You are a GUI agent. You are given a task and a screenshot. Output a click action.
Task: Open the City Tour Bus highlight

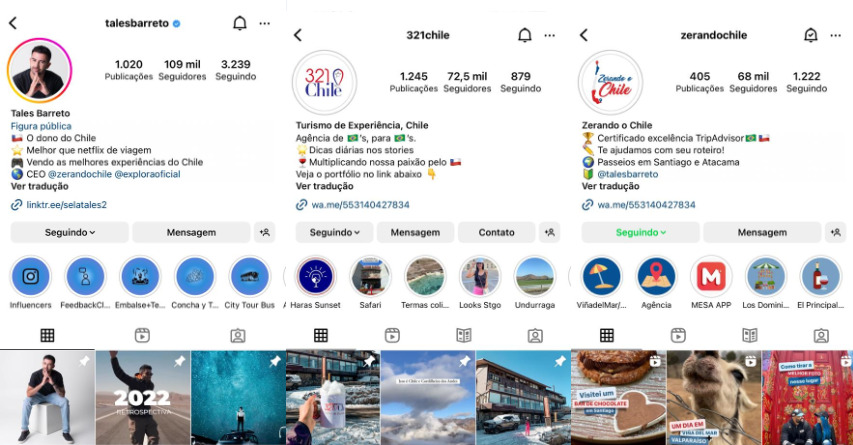[x=250, y=276]
